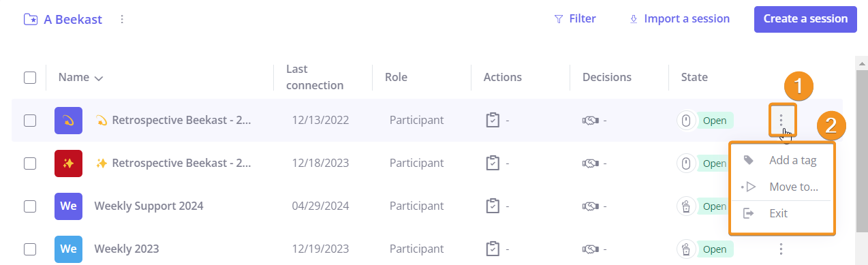Screen dimensions: 868x265
Task: Click the decisions handshake icon for Weekly 2023
Action: click(590, 249)
